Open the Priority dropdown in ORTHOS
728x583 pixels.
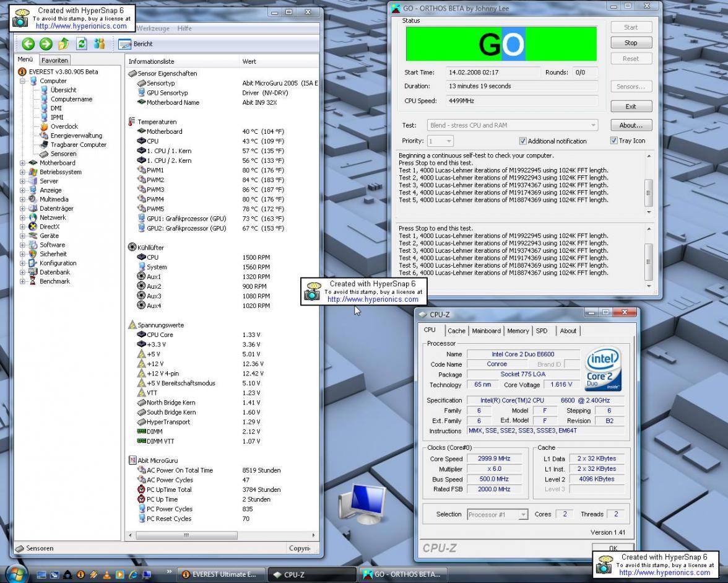440,141
